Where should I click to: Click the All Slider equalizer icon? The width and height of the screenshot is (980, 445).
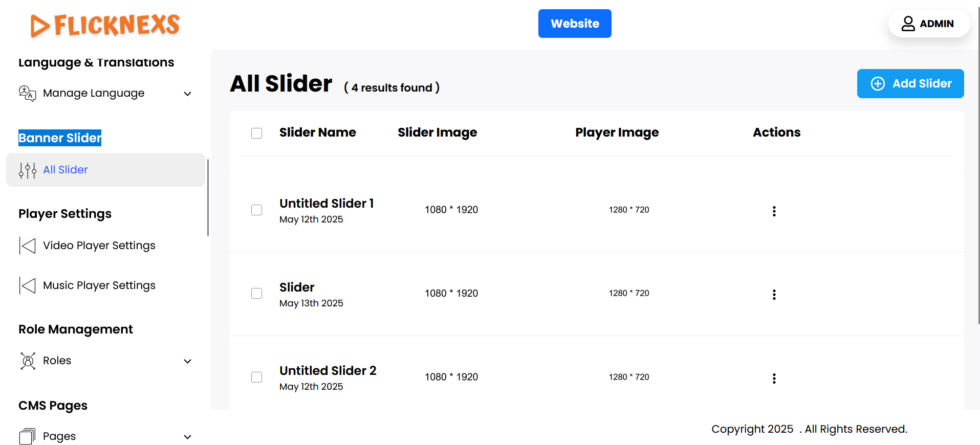tap(28, 170)
